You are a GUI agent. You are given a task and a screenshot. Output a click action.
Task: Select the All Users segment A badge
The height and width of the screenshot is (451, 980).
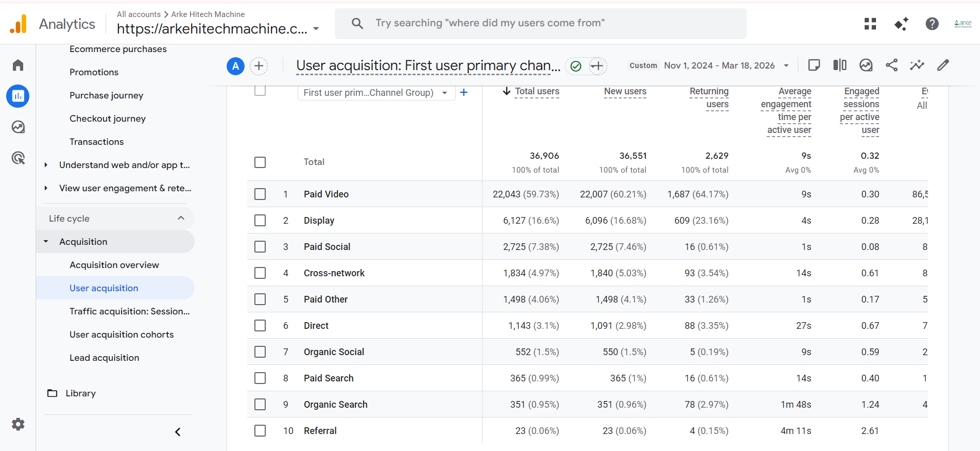[x=235, y=66]
